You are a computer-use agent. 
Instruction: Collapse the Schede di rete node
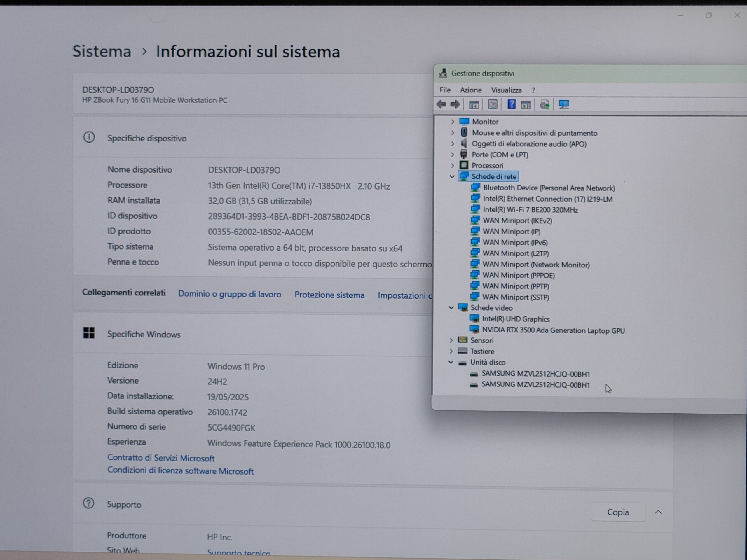[x=452, y=176]
